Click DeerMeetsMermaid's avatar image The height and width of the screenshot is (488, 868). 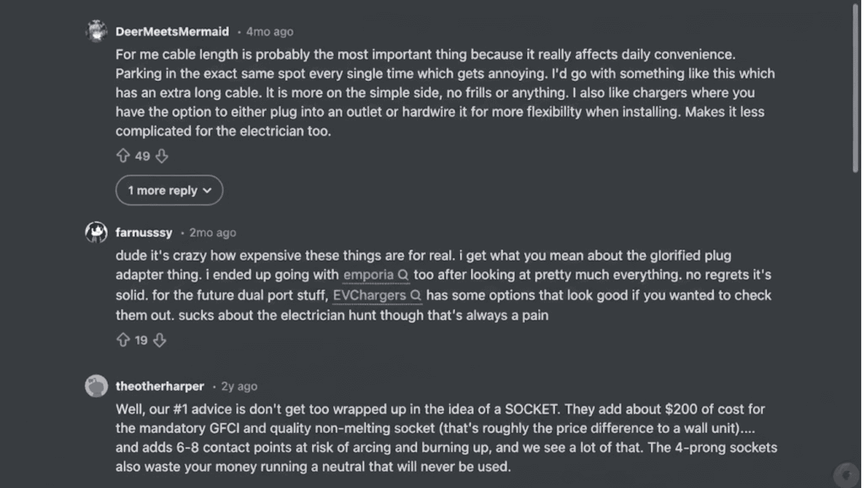point(96,31)
